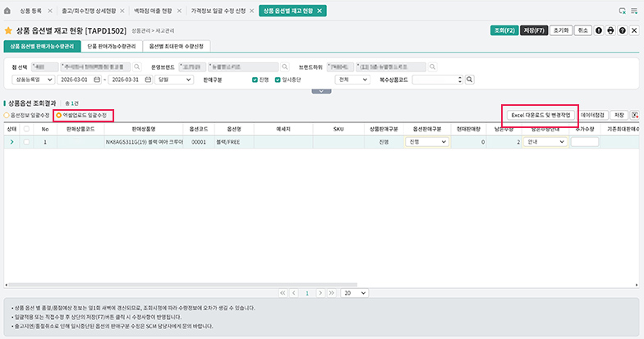Open the calendar for start date 2026-03-01

coord(97,80)
